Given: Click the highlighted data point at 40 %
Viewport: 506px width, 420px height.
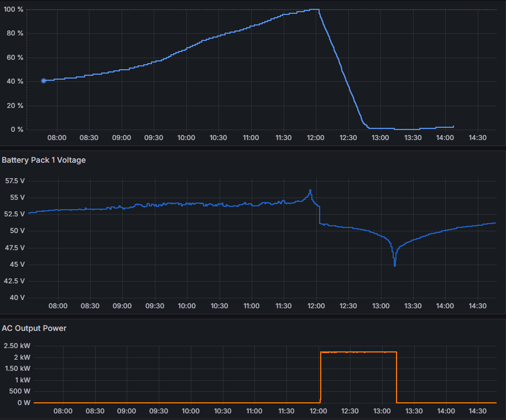Looking at the screenshot, I should [x=44, y=81].
